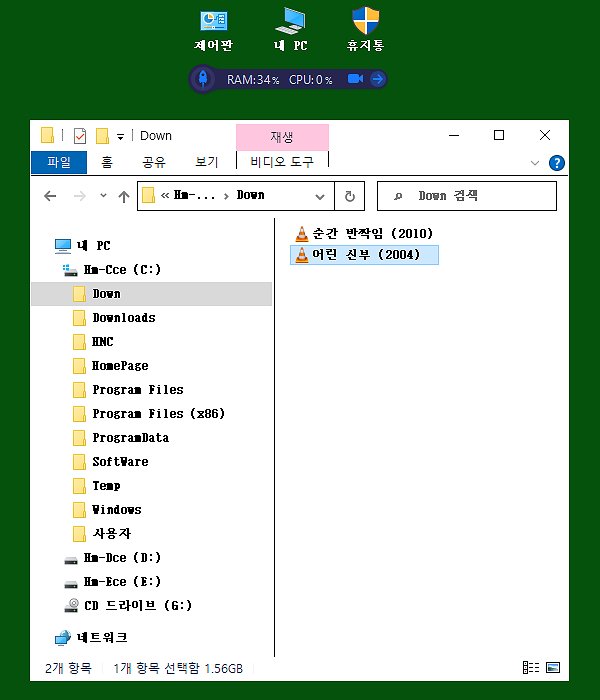Click the video camera recorder icon
Image resolution: width=600 pixels, height=700 pixels.
355,79
